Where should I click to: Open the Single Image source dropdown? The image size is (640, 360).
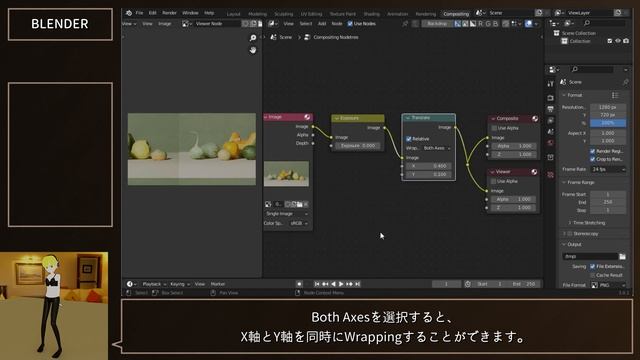coord(286,214)
